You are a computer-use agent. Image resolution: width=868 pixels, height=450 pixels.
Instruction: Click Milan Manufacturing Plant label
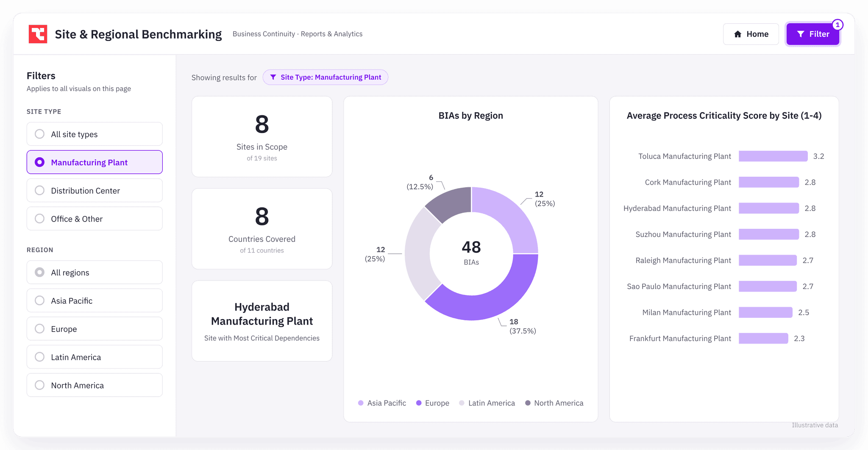coord(687,312)
